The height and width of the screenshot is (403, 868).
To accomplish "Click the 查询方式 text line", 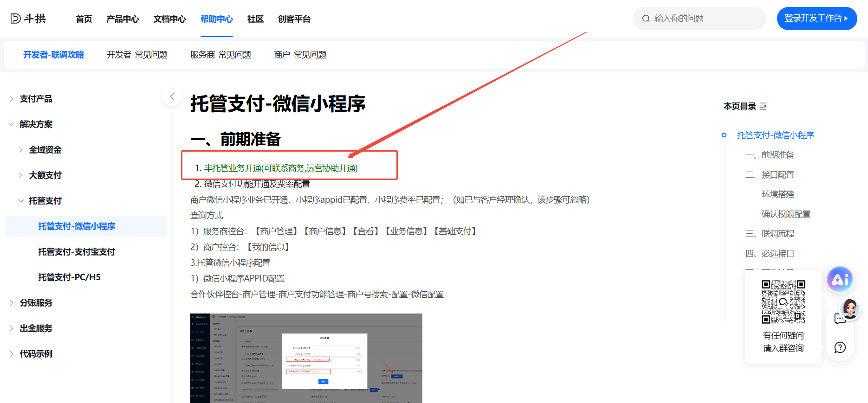I will pos(207,216).
